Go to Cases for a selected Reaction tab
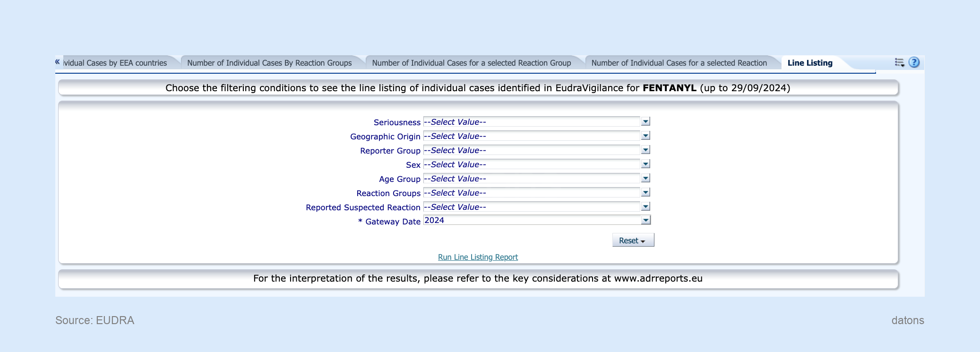This screenshot has width=980, height=352. [x=679, y=63]
